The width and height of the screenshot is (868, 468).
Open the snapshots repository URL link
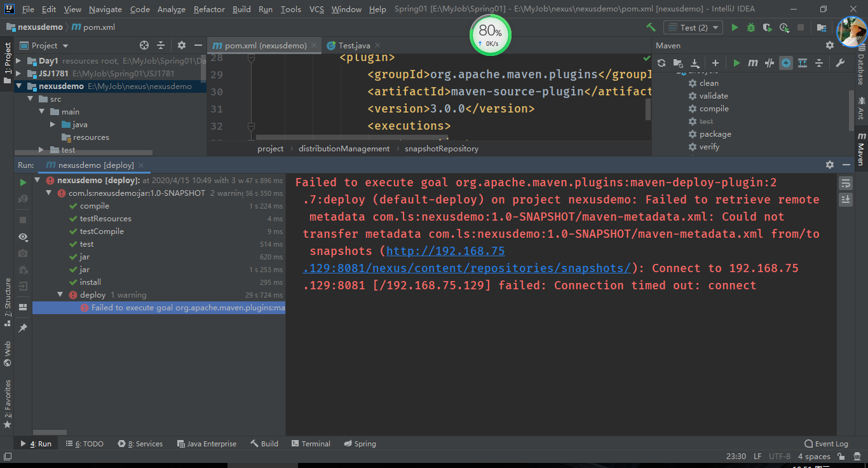pyautogui.click(x=467, y=259)
